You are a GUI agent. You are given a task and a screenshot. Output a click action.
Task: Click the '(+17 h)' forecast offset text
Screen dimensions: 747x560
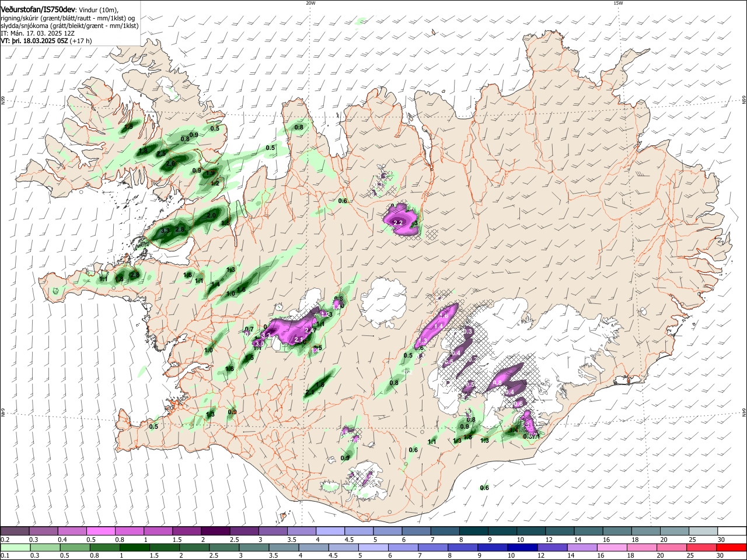click(81, 41)
